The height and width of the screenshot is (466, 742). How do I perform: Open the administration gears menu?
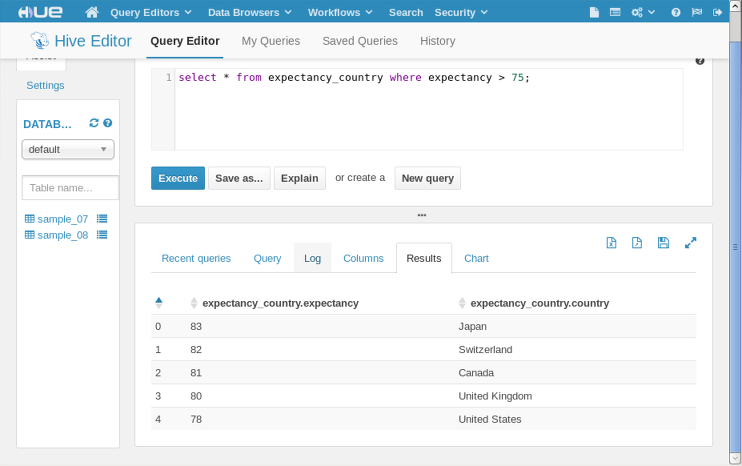point(643,12)
